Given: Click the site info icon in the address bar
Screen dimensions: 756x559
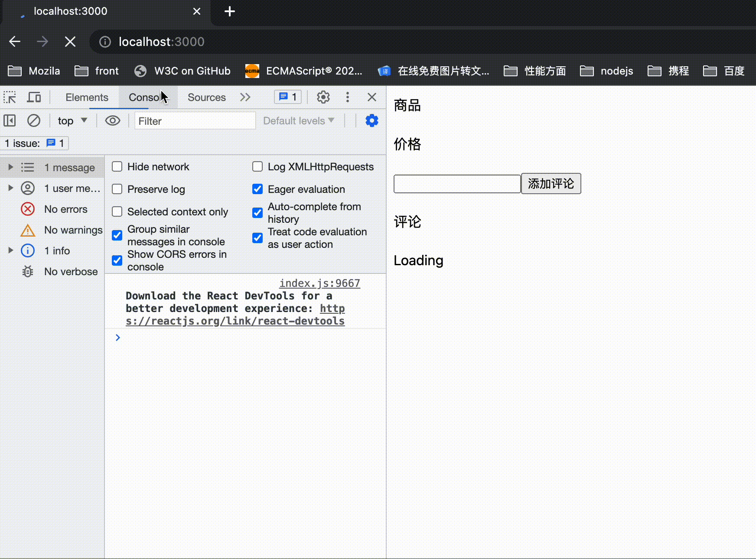Looking at the screenshot, I should 105,42.
